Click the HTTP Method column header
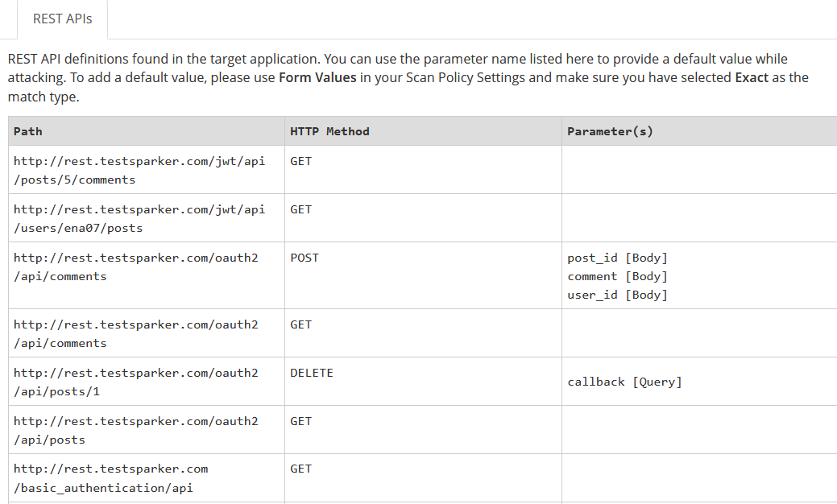837x504 pixels. coord(329,131)
